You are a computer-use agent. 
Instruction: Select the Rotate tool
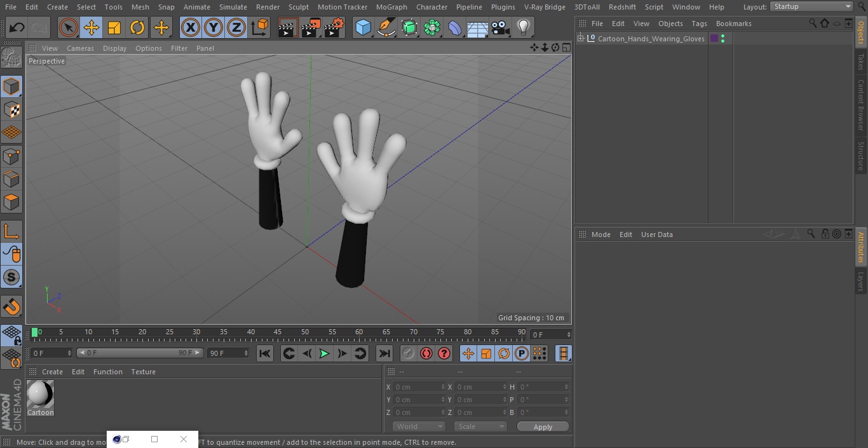click(x=137, y=27)
